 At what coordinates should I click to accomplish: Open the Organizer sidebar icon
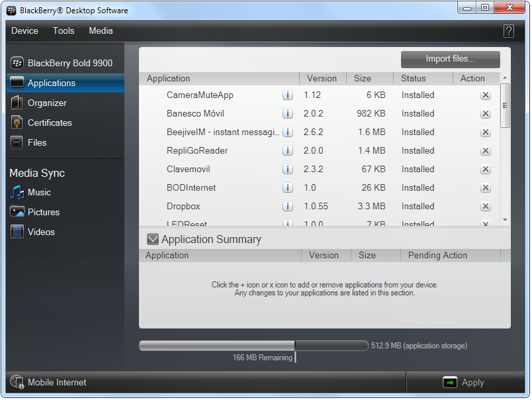(17, 103)
